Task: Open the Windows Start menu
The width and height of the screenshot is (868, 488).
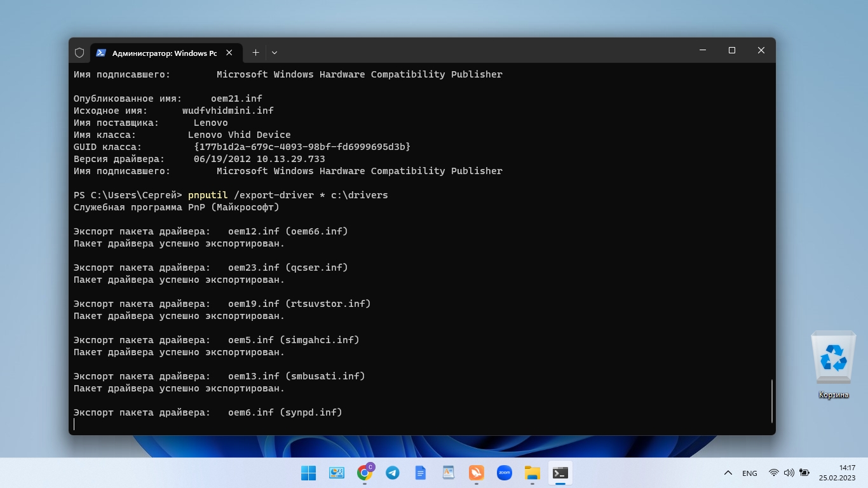Action: coord(308,473)
